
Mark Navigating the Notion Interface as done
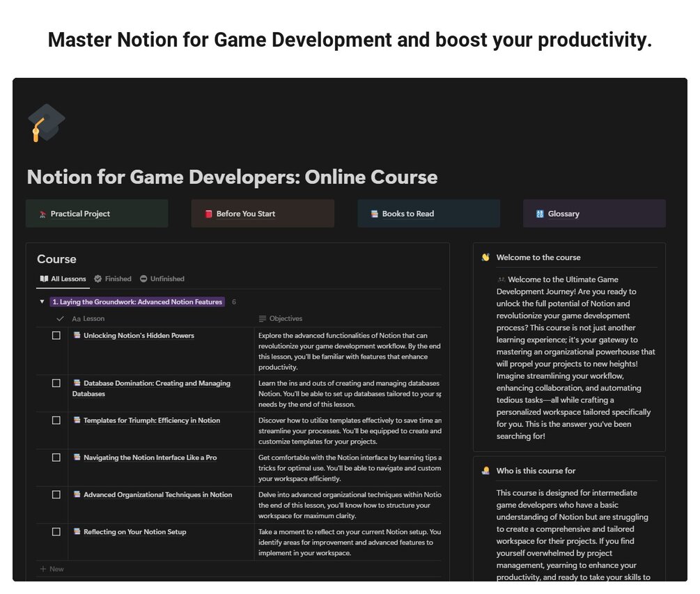click(56, 457)
